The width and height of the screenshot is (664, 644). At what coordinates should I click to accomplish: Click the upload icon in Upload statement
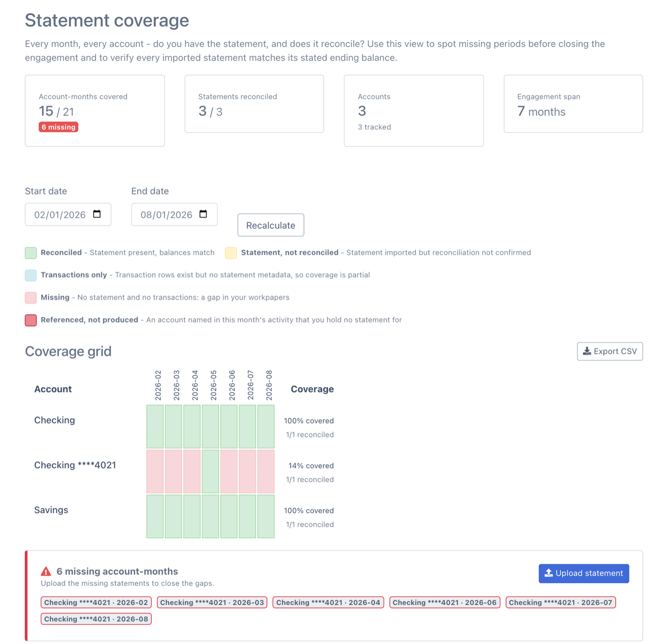(x=548, y=573)
